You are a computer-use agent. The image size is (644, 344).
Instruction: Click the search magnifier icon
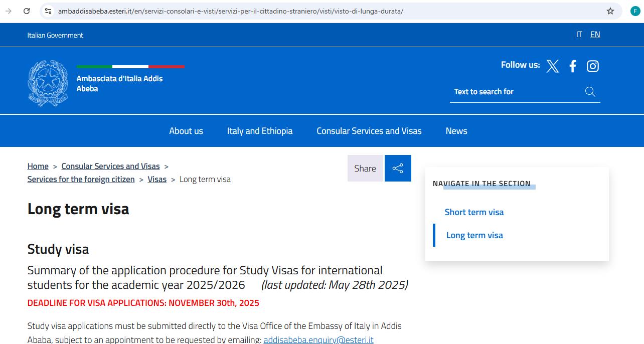point(589,92)
